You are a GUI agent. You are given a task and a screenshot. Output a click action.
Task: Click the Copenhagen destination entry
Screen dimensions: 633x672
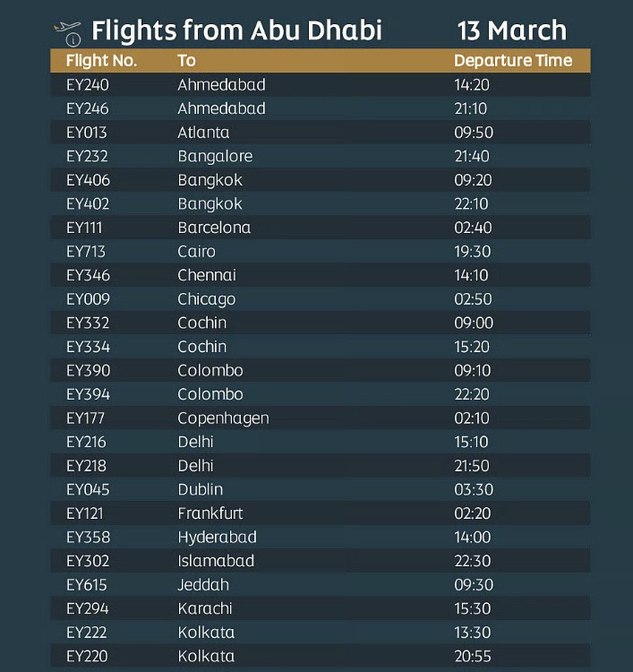click(223, 418)
